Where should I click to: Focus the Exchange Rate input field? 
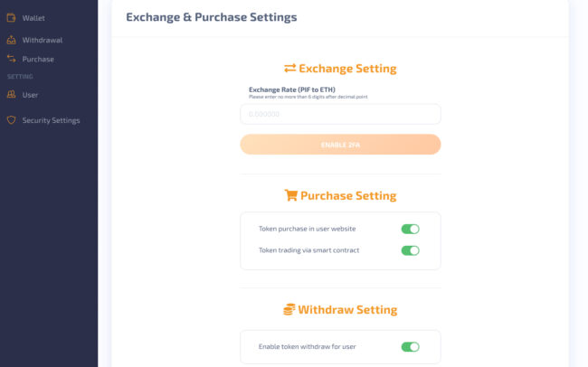tap(340, 114)
